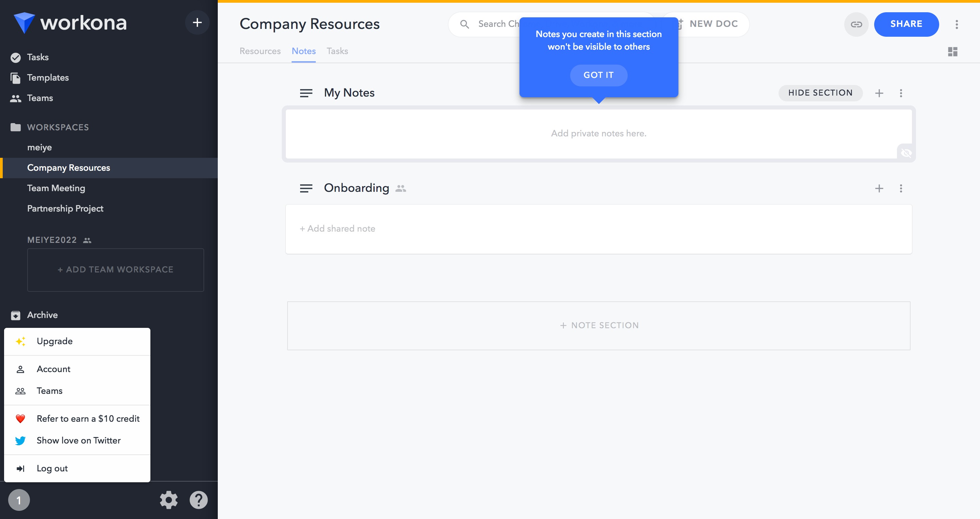The width and height of the screenshot is (980, 519).
Task: Click the crossed-eye private visibility icon
Action: click(x=906, y=153)
